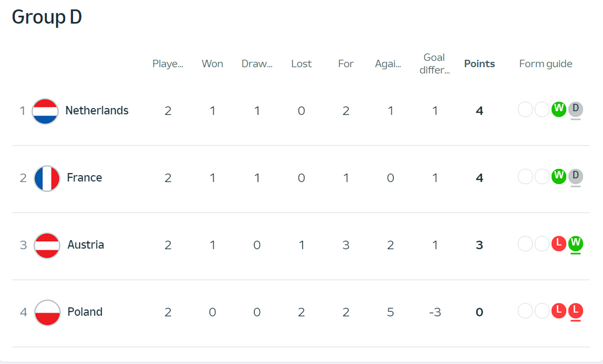Click the France flag icon

click(x=47, y=178)
